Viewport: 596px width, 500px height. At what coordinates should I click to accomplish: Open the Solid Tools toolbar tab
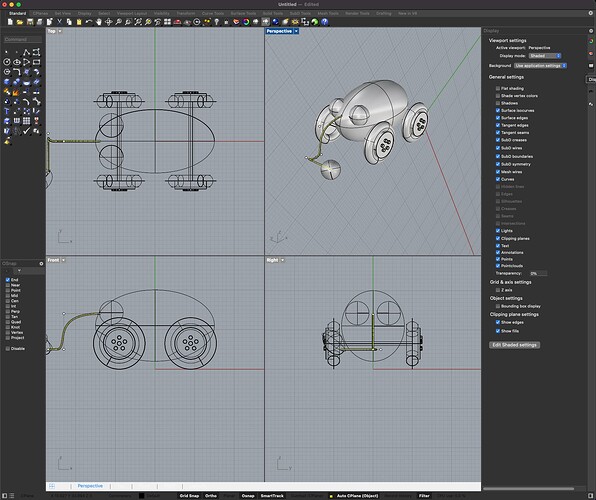pyautogui.click(x=273, y=13)
